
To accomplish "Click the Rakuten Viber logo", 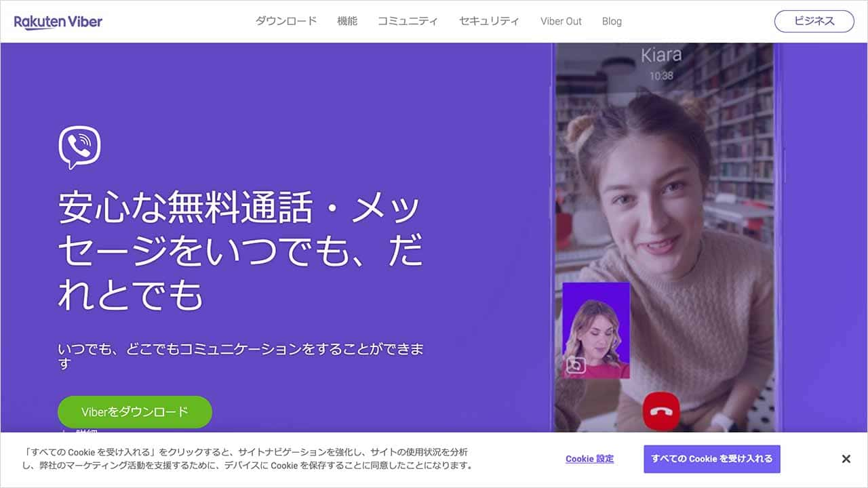I will point(58,22).
